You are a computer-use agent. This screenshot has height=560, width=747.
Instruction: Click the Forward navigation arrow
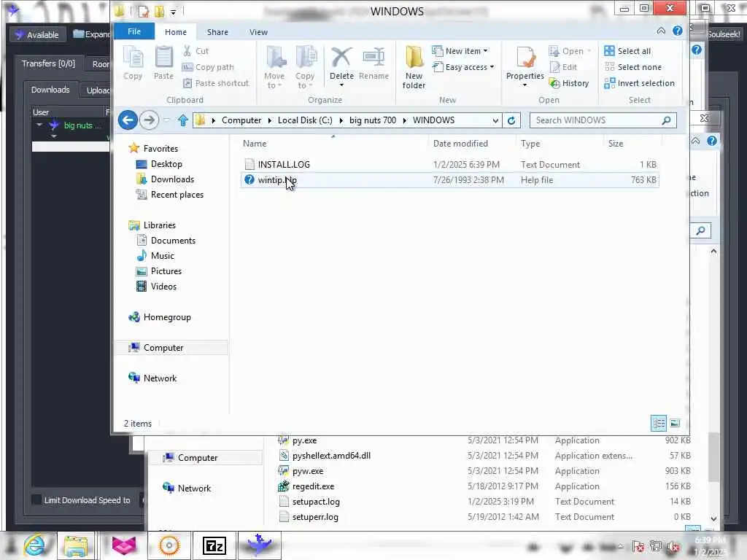click(x=149, y=120)
